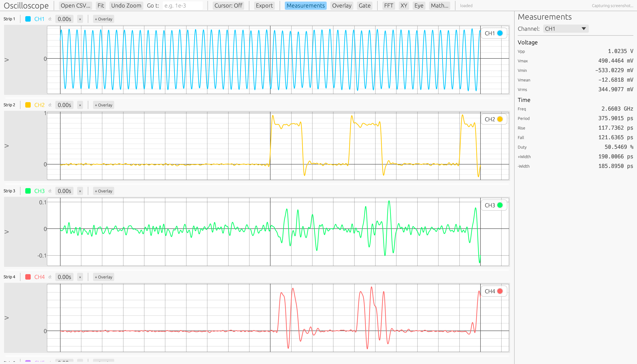Click the CH2 yellow color swatch
This screenshot has width=637, height=364.
[28, 105]
